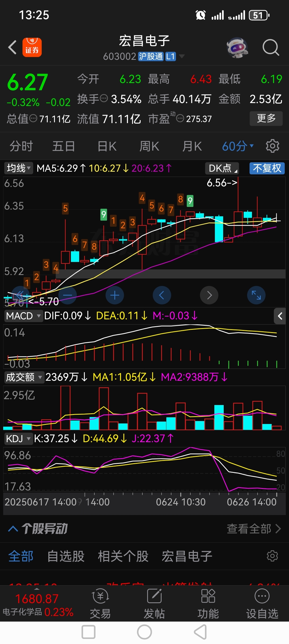Toggle the DK点 indicator
Viewport: 289px width, 644px height.
coord(222,168)
